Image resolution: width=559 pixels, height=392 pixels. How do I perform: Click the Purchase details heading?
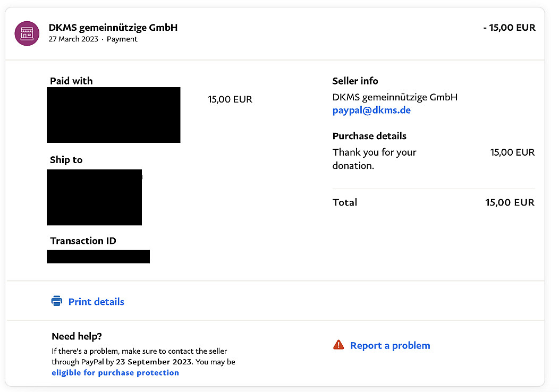[369, 136]
